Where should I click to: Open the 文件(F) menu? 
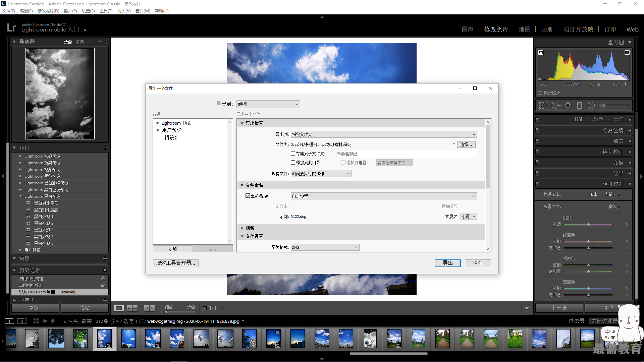[x=9, y=11]
